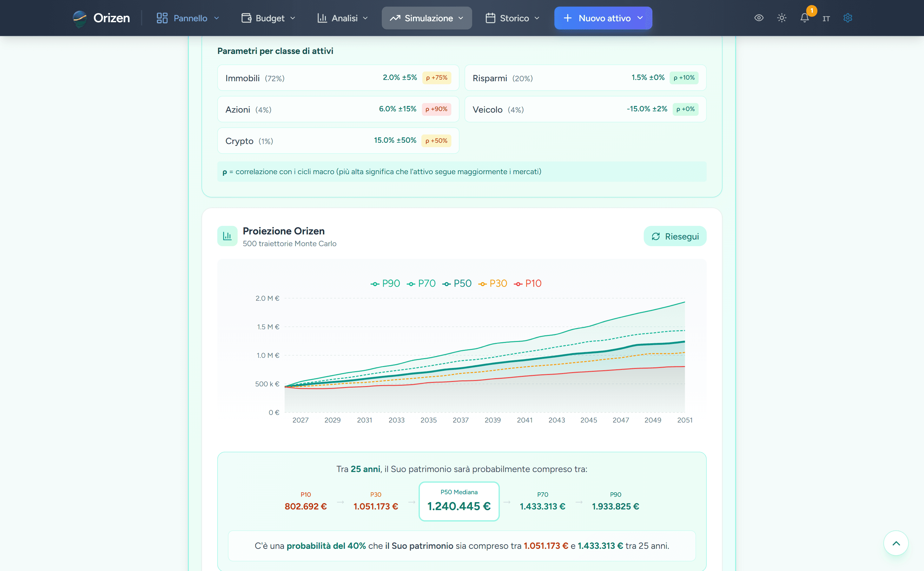
Task: Toggle light theme with the sun icon
Action: (x=782, y=18)
